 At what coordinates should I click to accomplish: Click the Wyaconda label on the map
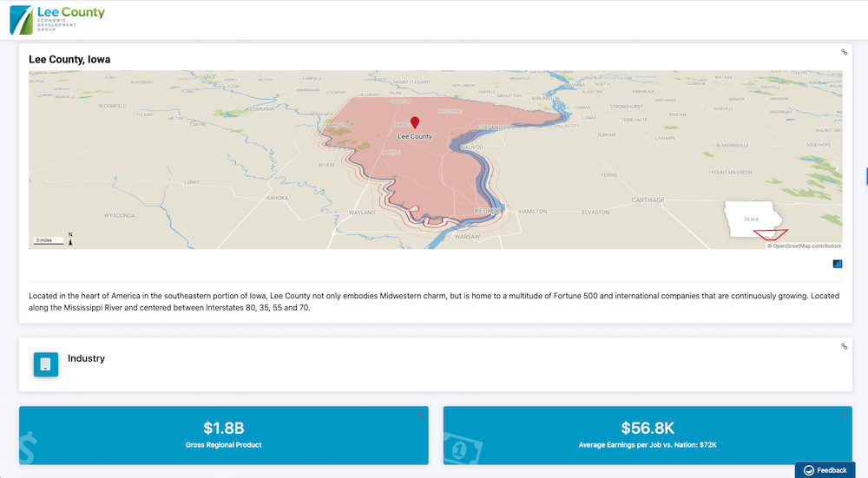tap(120, 216)
